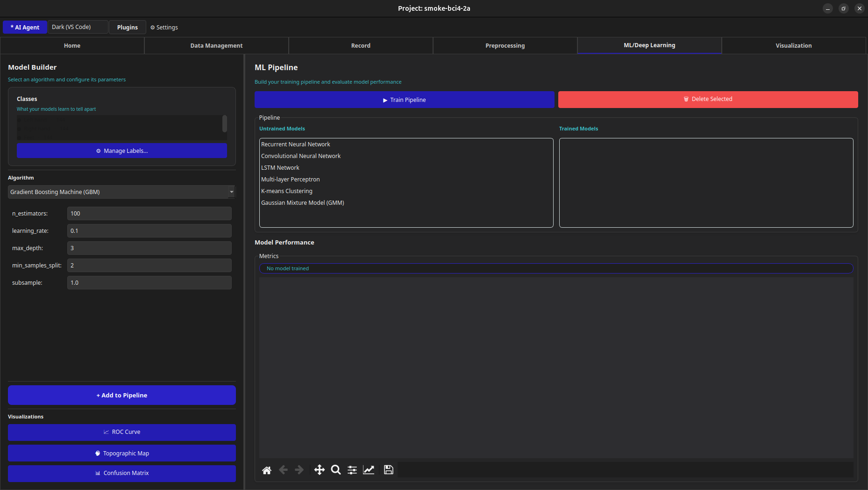The height and width of the screenshot is (490, 868).
Task: Open the Data Management tab
Action: 216,46
